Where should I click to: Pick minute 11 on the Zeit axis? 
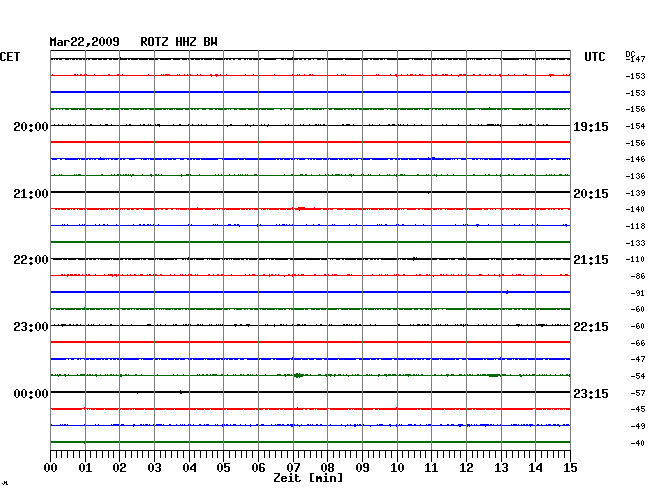point(431,468)
